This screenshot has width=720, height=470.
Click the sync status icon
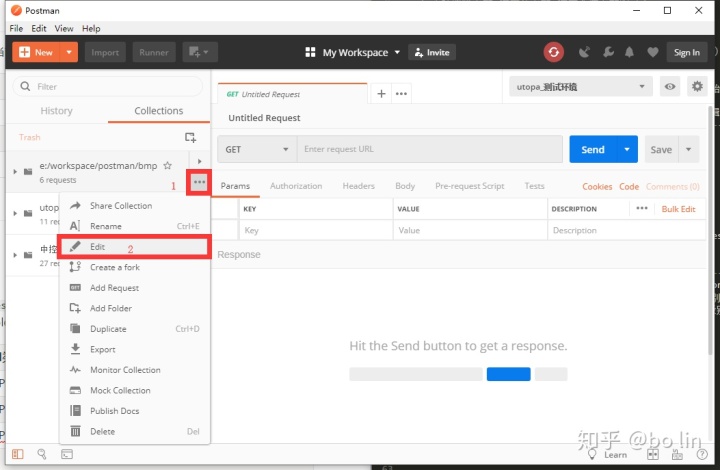pyautogui.click(x=553, y=52)
